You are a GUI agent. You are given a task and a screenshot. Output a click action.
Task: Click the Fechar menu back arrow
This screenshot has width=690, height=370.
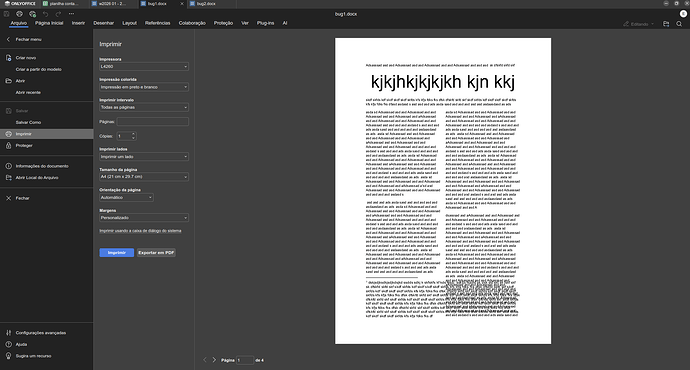(8, 40)
